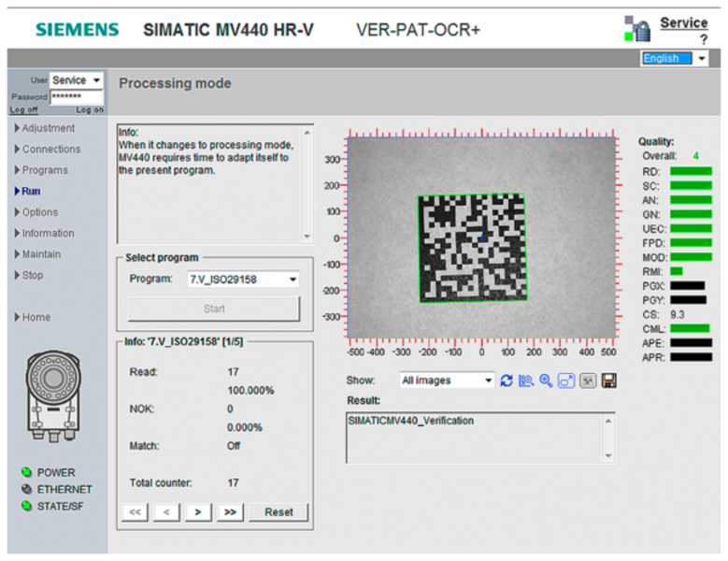Click the Processing mode heading
The width and height of the screenshot is (728, 561).
click(x=175, y=83)
